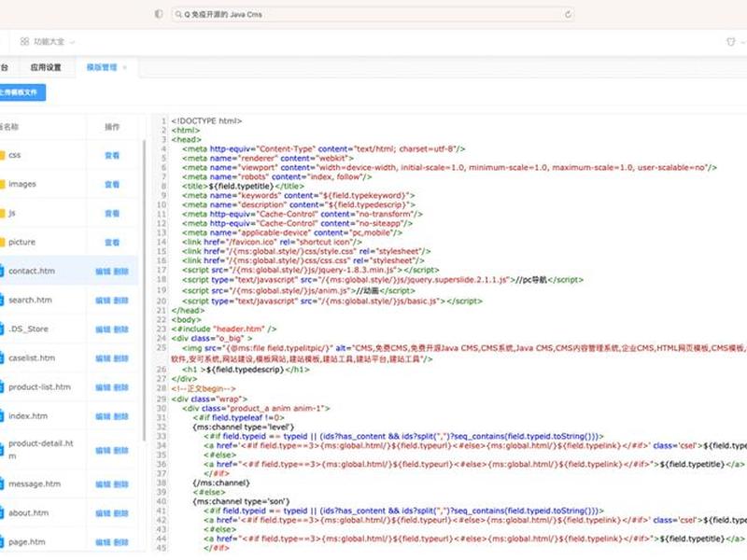Click the title tag on code line 8

(x=243, y=186)
